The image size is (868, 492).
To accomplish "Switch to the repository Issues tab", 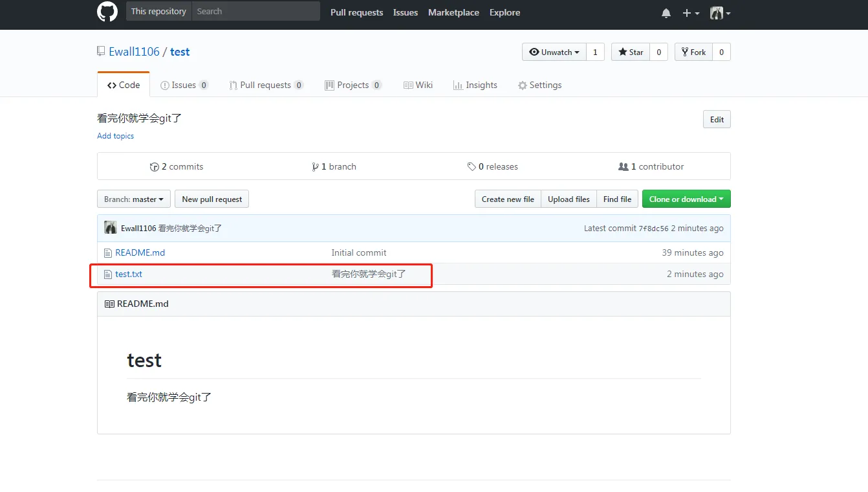I will click(184, 85).
